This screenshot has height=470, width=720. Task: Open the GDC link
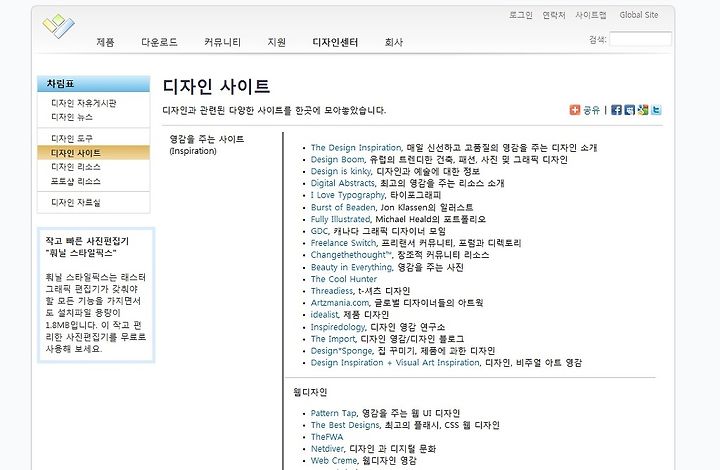point(320,231)
